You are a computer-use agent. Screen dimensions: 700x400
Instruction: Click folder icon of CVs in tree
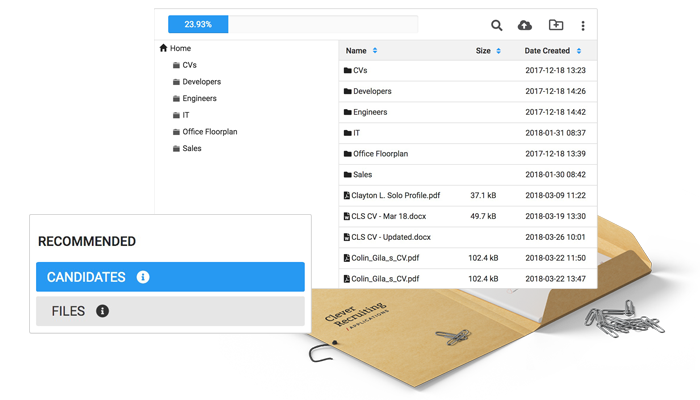click(x=176, y=65)
